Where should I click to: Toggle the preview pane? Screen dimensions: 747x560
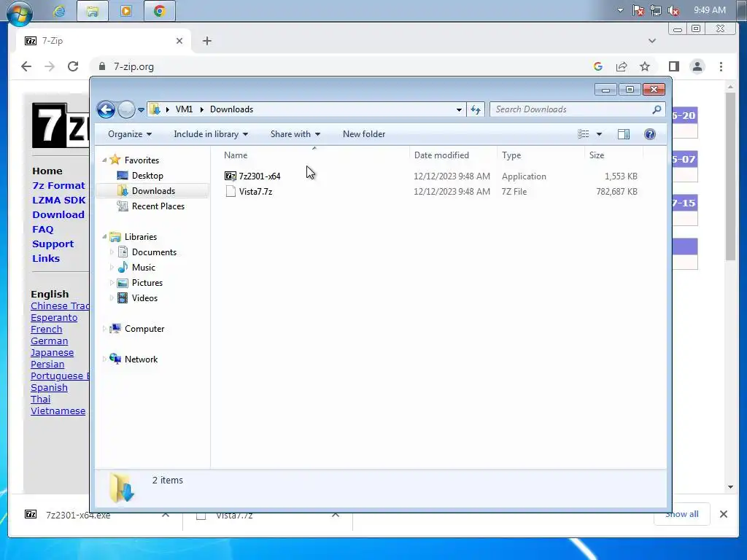[623, 134]
